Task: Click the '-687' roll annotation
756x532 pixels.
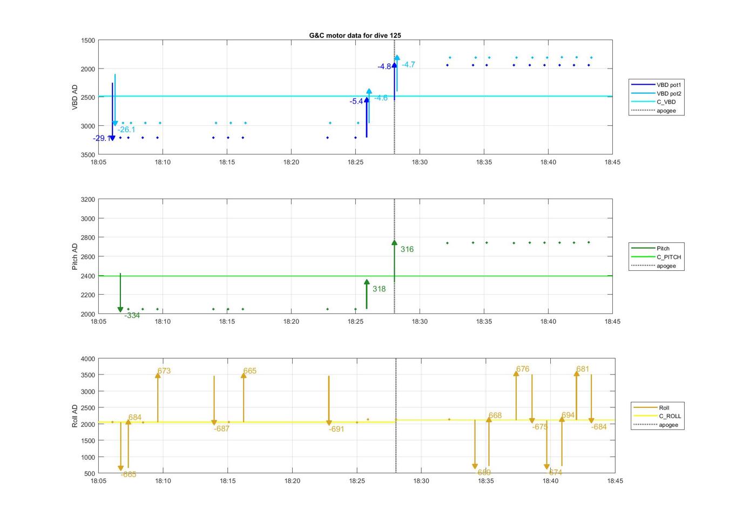Action: (x=222, y=429)
